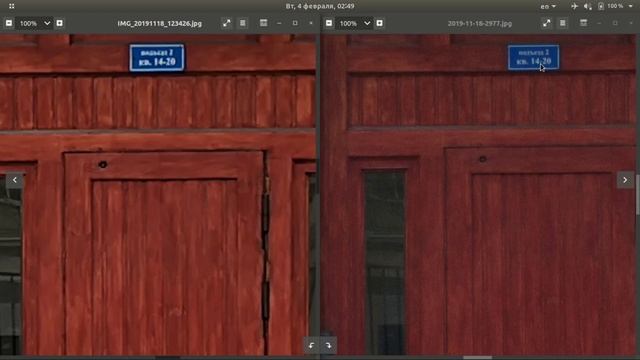
Task: Open zoom level dropdown in the 2019-11-18-2977.jpg window
Action: coord(367,23)
